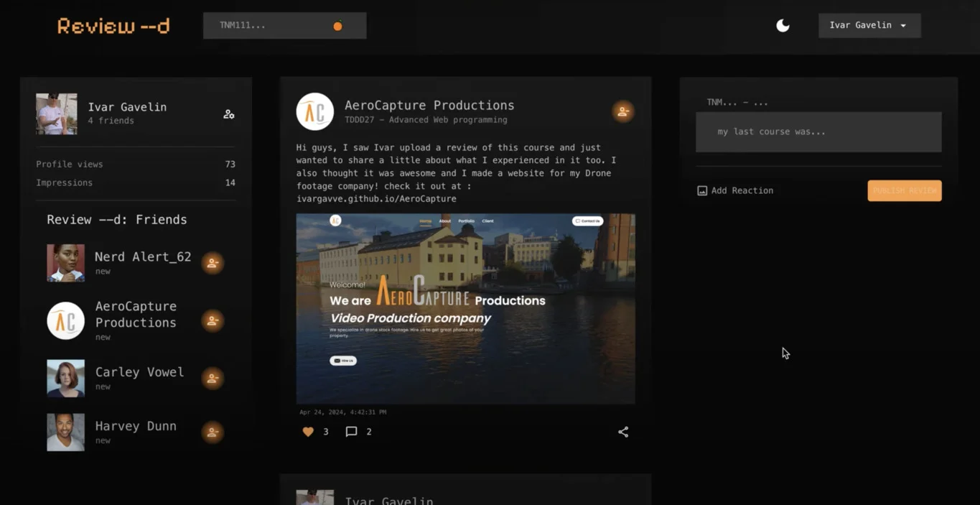Click the 'my last course was...' text field
The image size is (980, 505).
coord(818,131)
